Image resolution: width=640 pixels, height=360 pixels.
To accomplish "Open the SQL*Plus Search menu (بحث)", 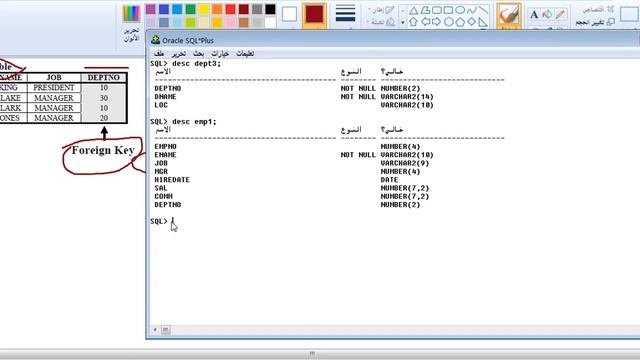I will 198,53.
